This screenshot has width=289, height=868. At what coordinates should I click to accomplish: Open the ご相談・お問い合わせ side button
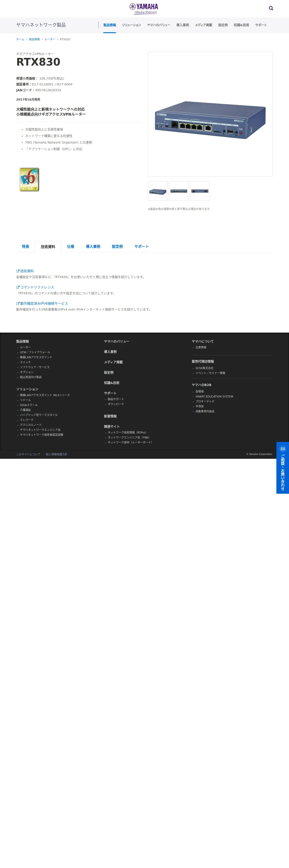click(x=283, y=468)
